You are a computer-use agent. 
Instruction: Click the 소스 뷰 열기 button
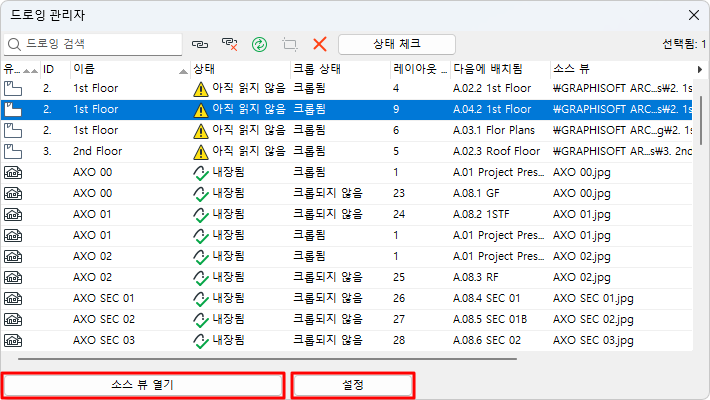click(143, 385)
